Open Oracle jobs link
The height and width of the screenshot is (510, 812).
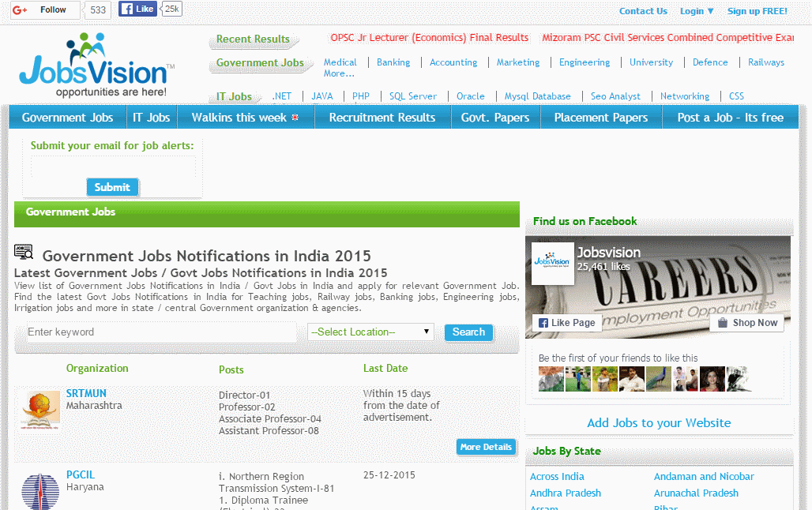(x=470, y=96)
